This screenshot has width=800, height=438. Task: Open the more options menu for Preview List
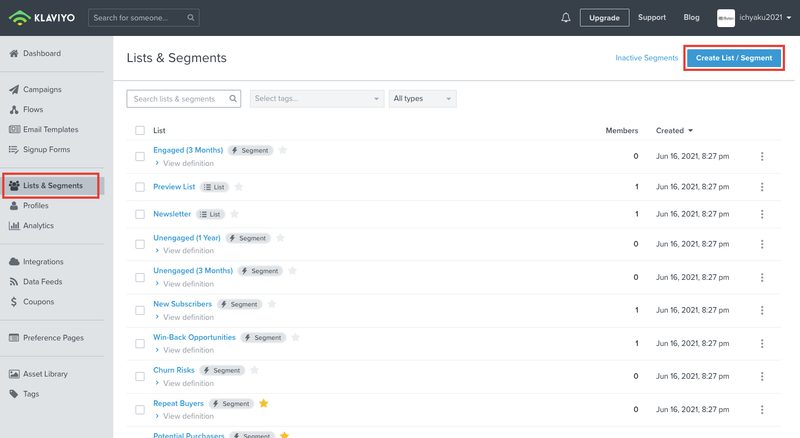pyautogui.click(x=762, y=187)
